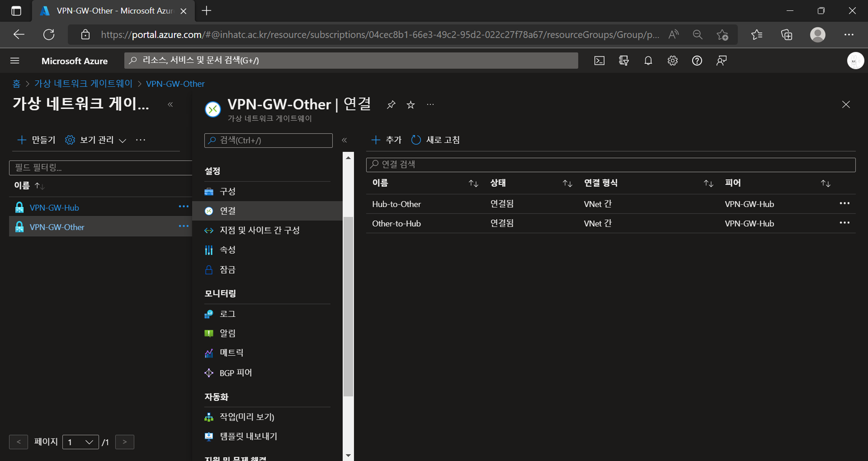Open the Azure portal hamburger menu
Viewport: 868px width, 461px height.
point(15,61)
